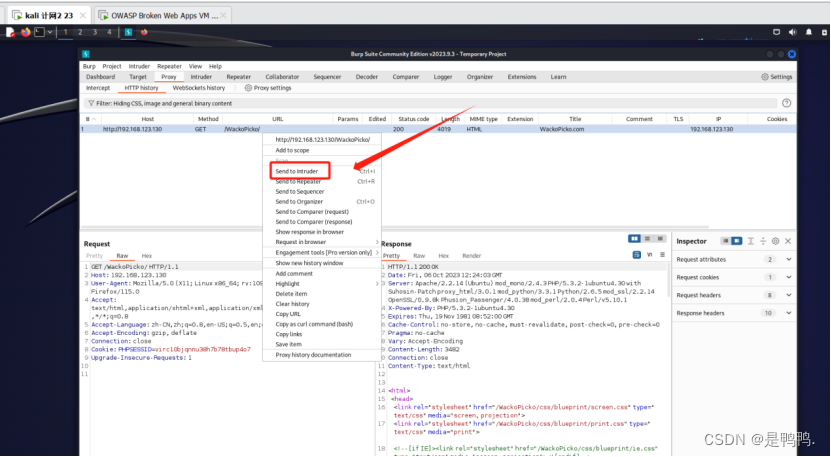
Task: Open Engagement tools submenu
Action: [322, 252]
